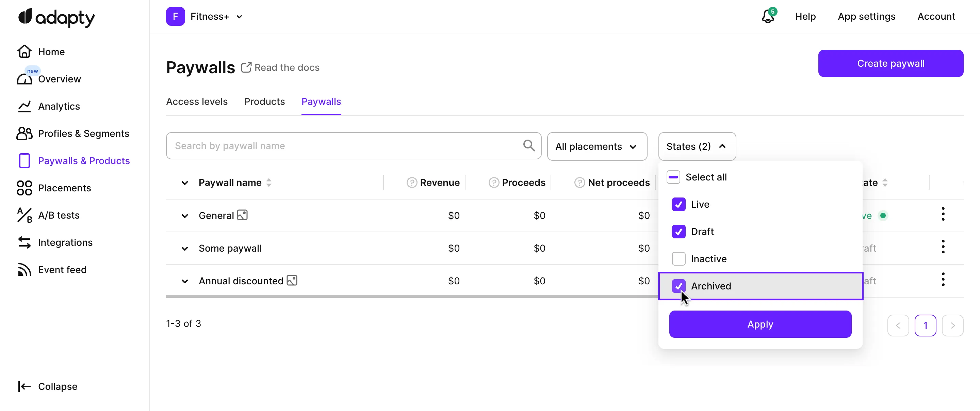Click the Apply filter button

(760, 324)
